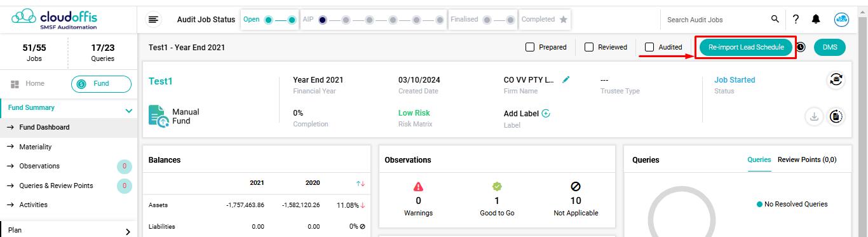Click the plus icon next to Add Label
The height and width of the screenshot is (237, 868).
[545, 113]
